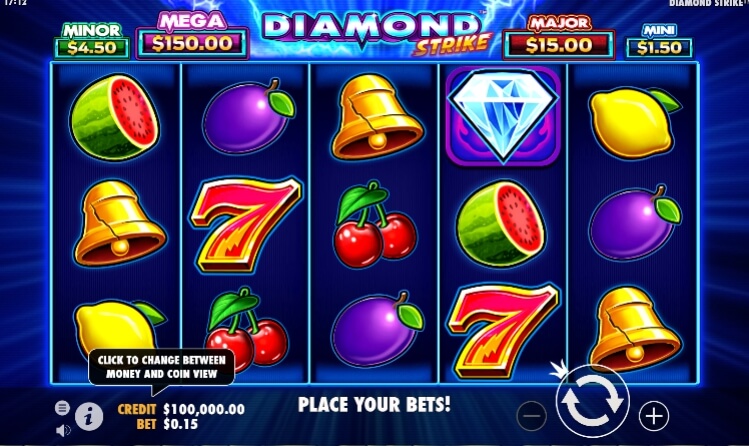Screen dimensions: 749x446
Task: Increase the bet with the plus button
Action: [x=653, y=416]
